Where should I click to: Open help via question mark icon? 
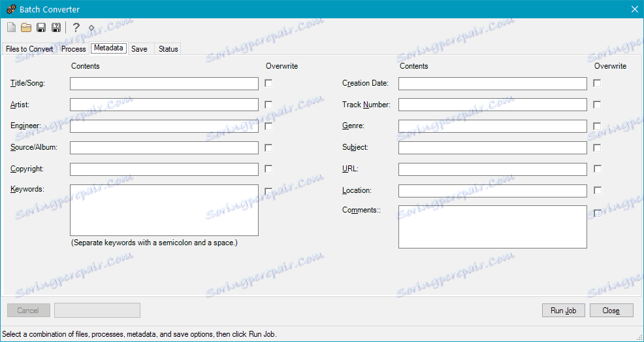click(x=76, y=27)
